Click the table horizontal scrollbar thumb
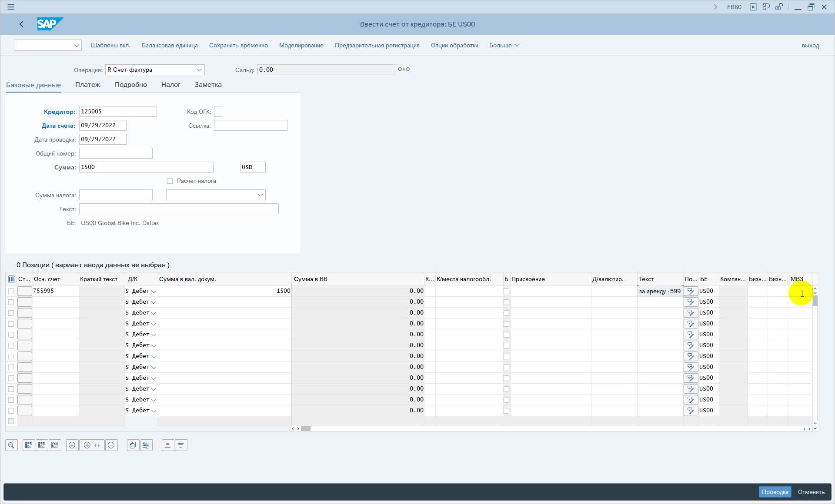835x504 pixels. [x=306, y=429]
